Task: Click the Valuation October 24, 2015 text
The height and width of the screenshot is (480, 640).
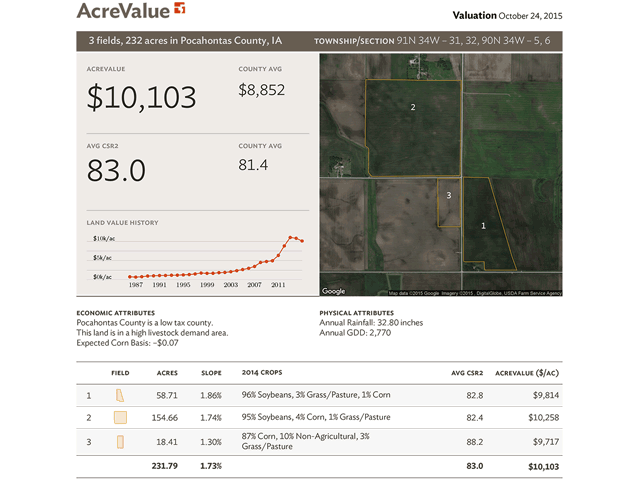Action: 507,16
